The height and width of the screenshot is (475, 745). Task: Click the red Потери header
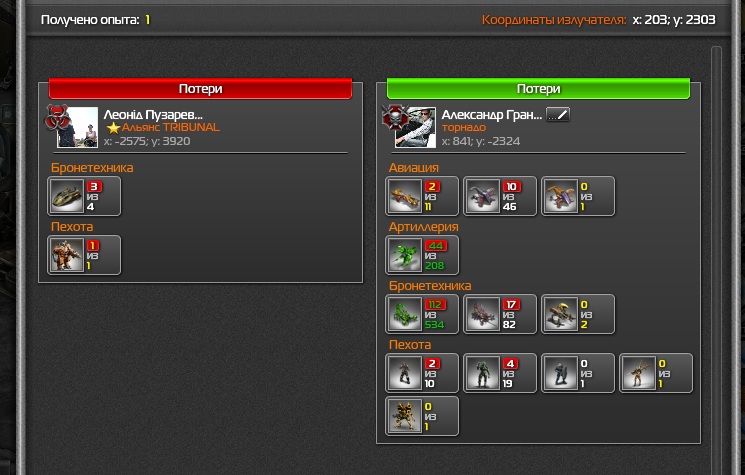pyautogui.click(x=201, y=89)
